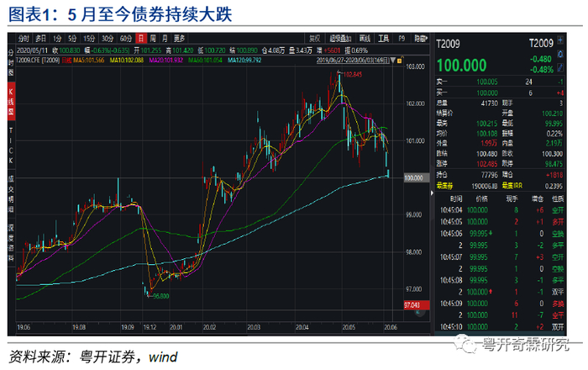The image size is (588, 370).
Task: Toggle the 复权 price adjustment option
Action: pos(315,39)
